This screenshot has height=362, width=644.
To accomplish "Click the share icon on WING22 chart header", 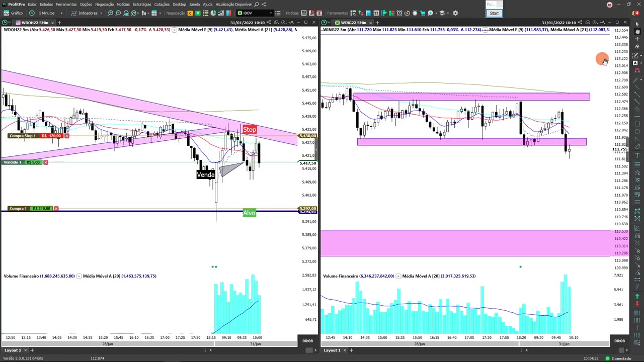I will pos(580,23).
